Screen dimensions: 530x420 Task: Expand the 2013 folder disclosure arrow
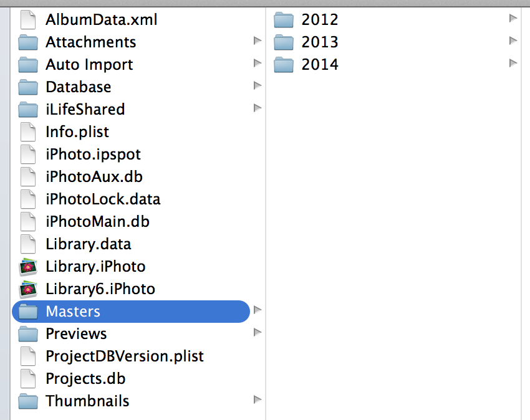tap(513, 41)
